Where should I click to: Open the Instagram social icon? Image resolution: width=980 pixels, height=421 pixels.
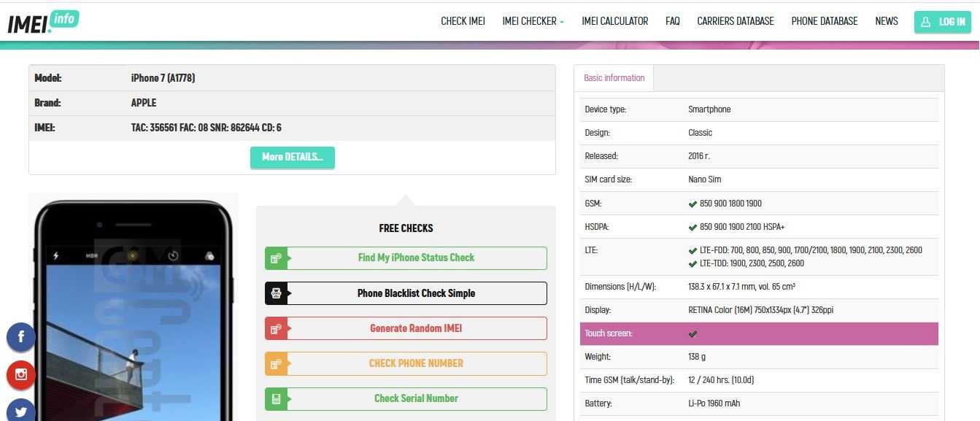coord(21,375)
